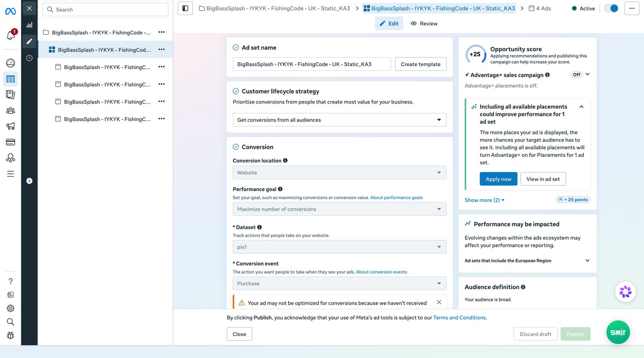Screen dimensions: 644x358
Task: Open the Terms and Conditions link
Action: (459, 318)
